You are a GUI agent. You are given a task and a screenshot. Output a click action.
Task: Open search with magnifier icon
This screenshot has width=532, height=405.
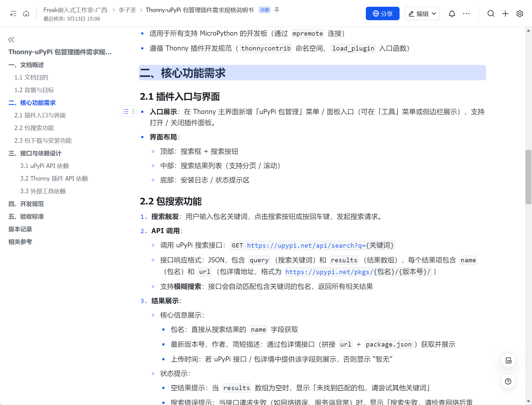(491, 13)
